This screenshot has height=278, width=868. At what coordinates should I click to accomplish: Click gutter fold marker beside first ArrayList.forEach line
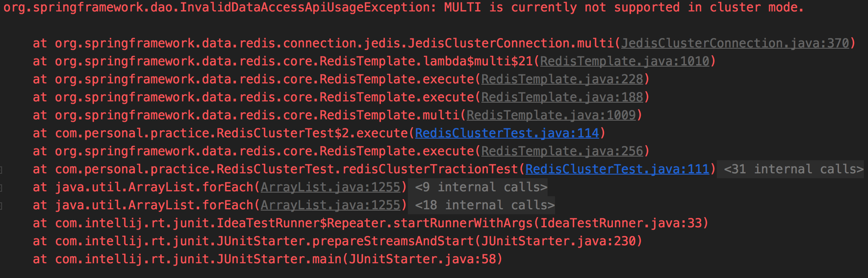[x=2, y=188]
